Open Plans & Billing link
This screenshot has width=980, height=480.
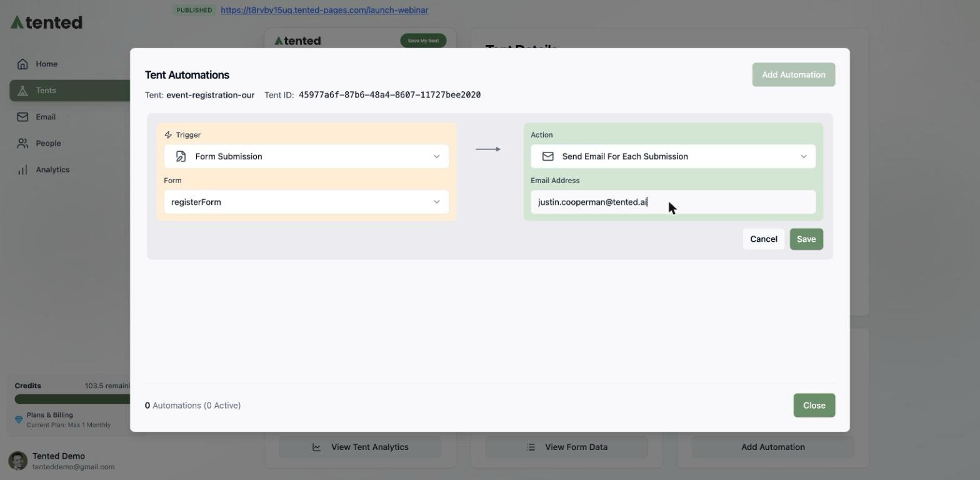(x=50, y=415)
